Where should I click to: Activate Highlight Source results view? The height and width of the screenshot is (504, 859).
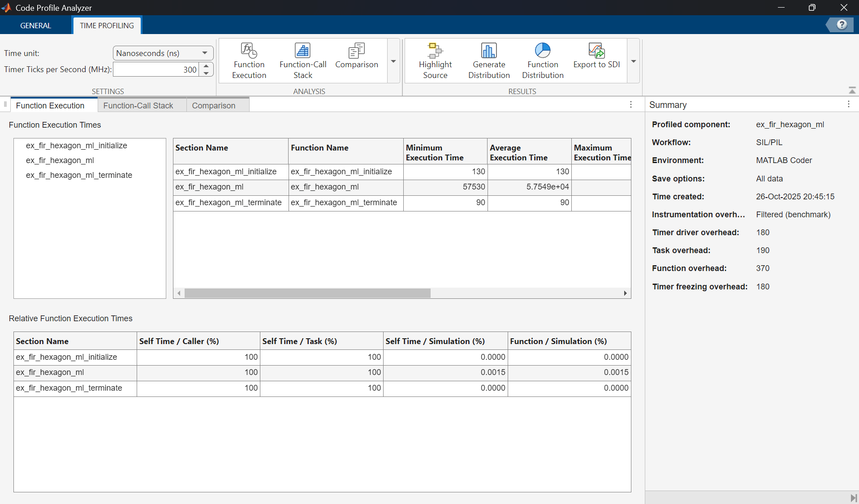coord(435,60)
